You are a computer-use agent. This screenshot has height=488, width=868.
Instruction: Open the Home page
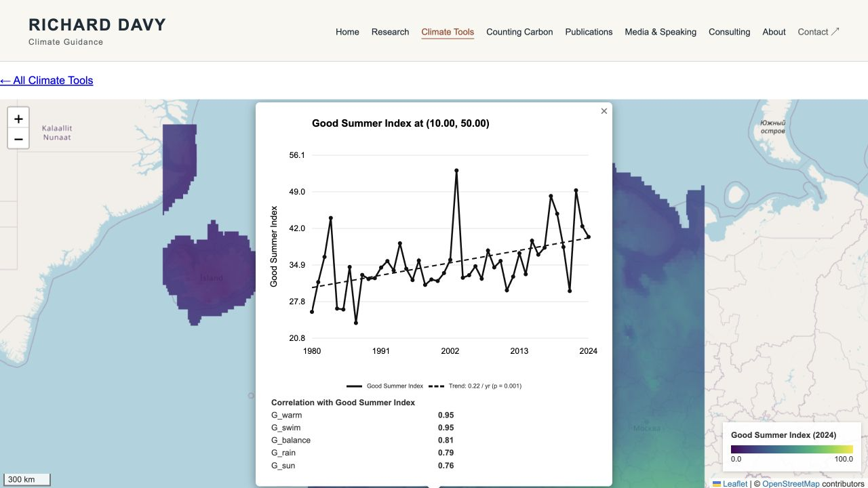point(347,32)
